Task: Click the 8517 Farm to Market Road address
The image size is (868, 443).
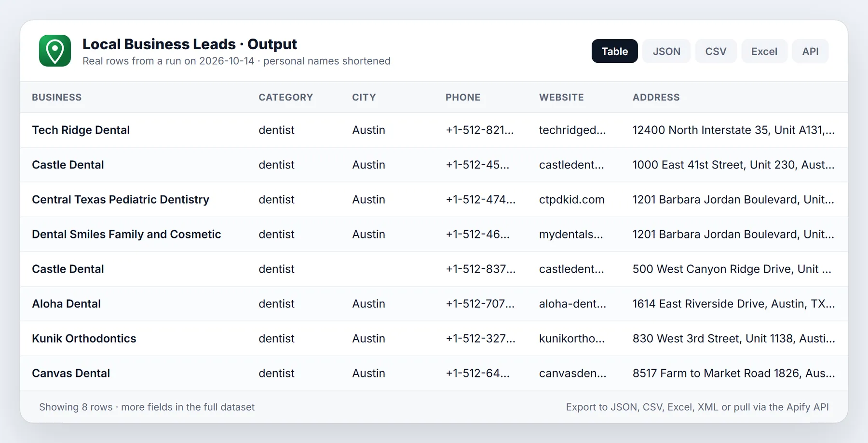Action: point(733,374)
